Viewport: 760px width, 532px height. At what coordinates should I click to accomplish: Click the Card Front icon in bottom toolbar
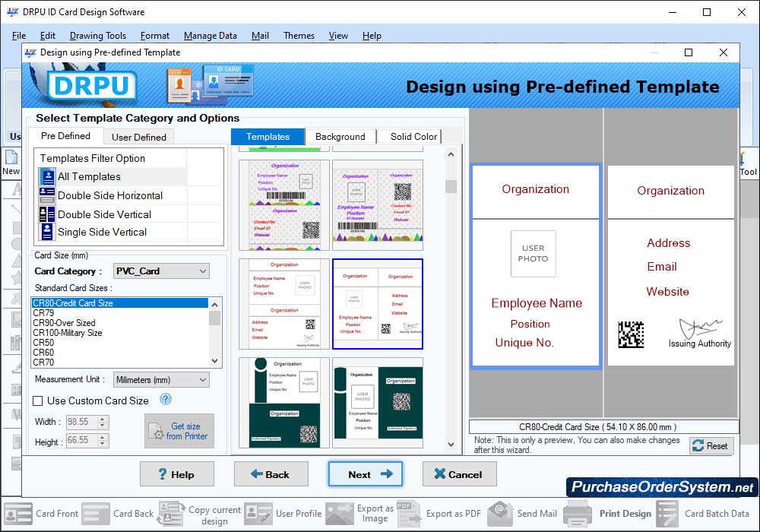[18, 514]
